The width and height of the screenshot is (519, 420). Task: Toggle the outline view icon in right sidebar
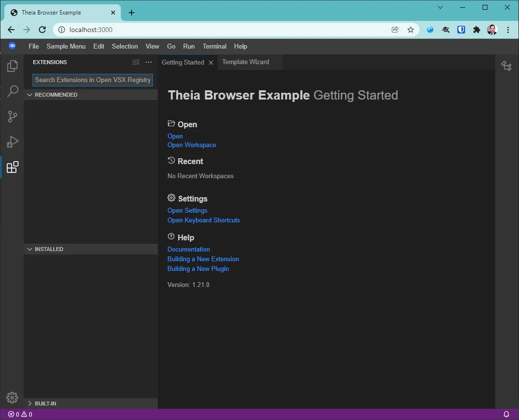[506, 66]
